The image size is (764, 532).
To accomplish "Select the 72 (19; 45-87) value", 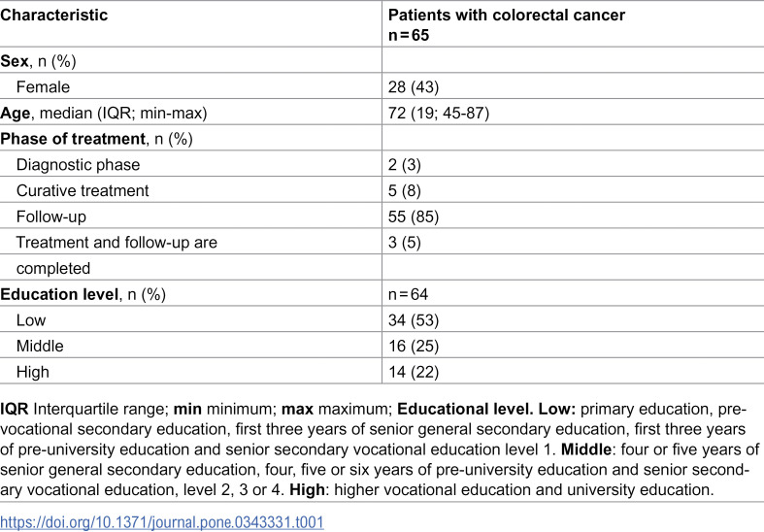I will pyautogui.click(x=439, y=113).
